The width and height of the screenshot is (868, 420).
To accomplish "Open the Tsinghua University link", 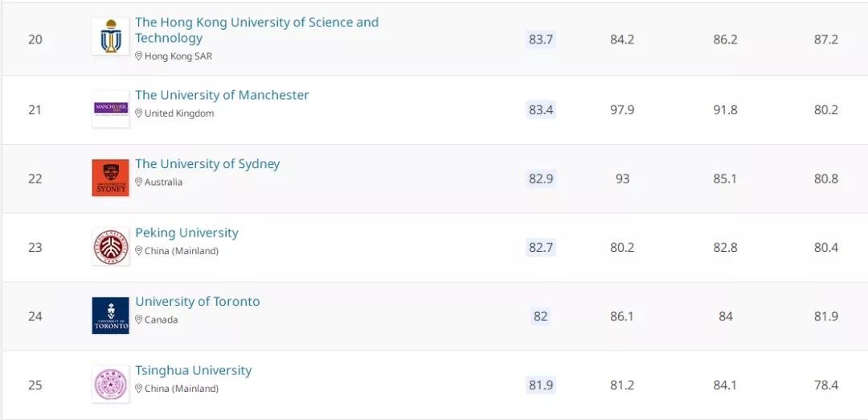I will tap(193, 370).
